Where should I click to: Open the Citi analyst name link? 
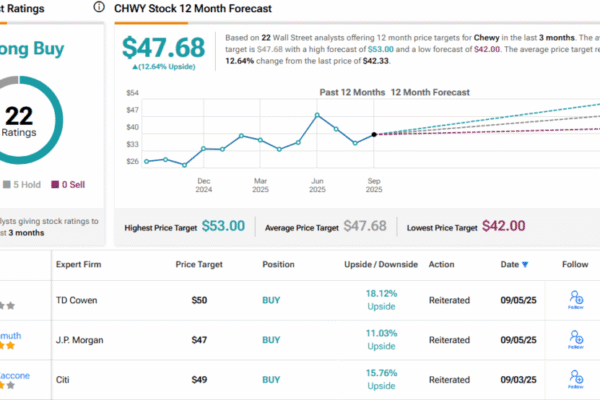(x=15, y=376)
